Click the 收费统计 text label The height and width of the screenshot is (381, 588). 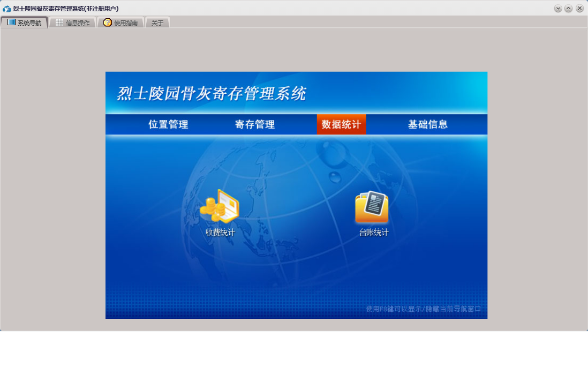coord(220,233)
